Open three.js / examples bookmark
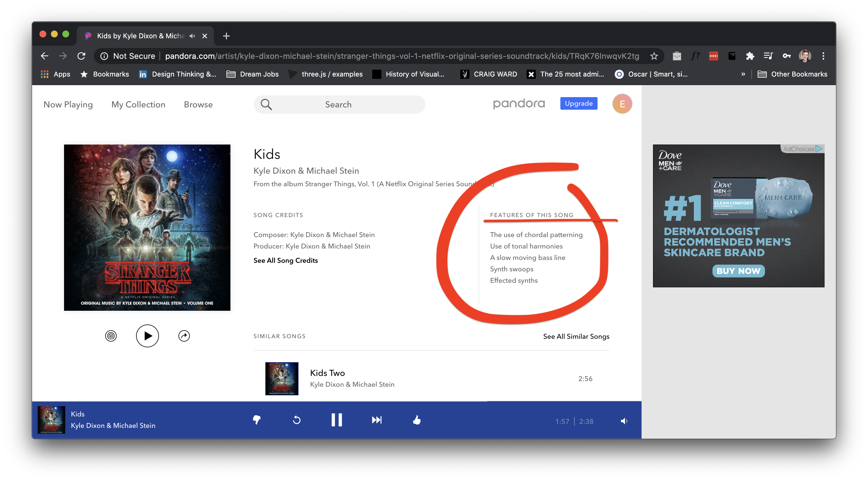 pyautogui.click(x=325, y=74)
